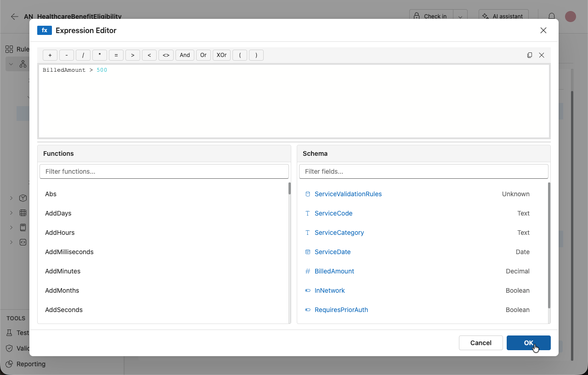Open notifications via the bell icon
The image size is (588, 375).
click(552, 17)
